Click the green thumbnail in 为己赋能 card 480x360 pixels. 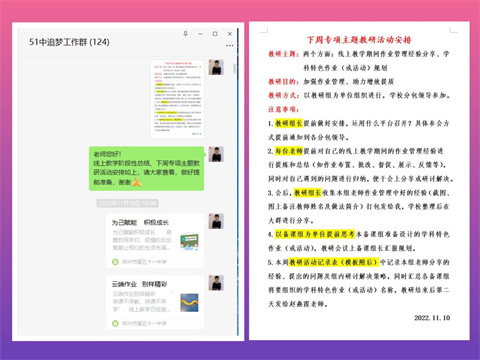coord(189,241)
